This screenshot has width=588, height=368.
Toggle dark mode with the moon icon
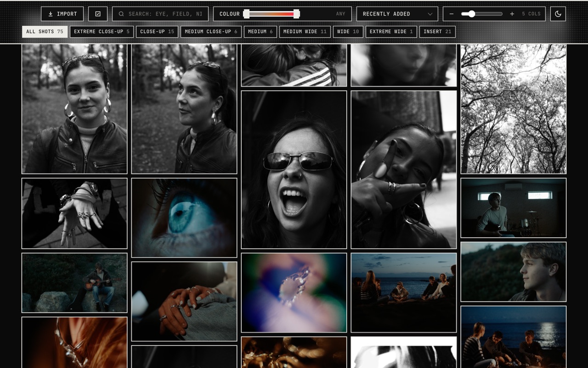click(x=558, y=14)
